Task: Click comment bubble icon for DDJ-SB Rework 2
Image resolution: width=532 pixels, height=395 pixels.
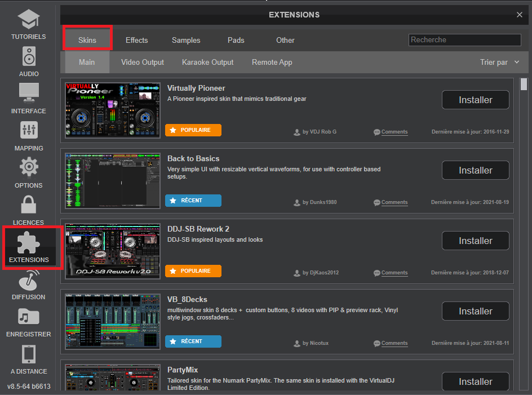Action: click(x=376, y=273)
